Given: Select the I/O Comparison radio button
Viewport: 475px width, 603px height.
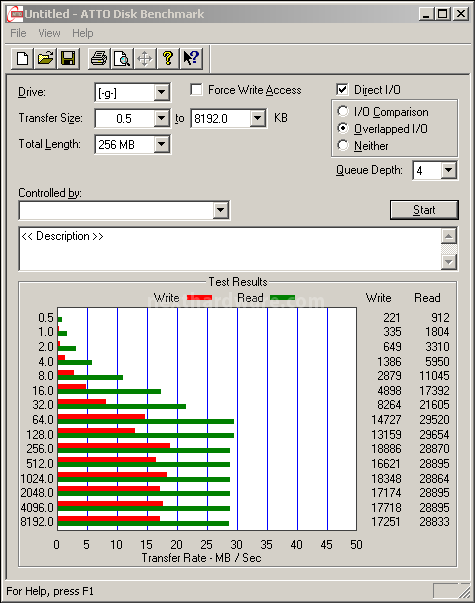Looking at the screenshot, I should coord(343,112).
